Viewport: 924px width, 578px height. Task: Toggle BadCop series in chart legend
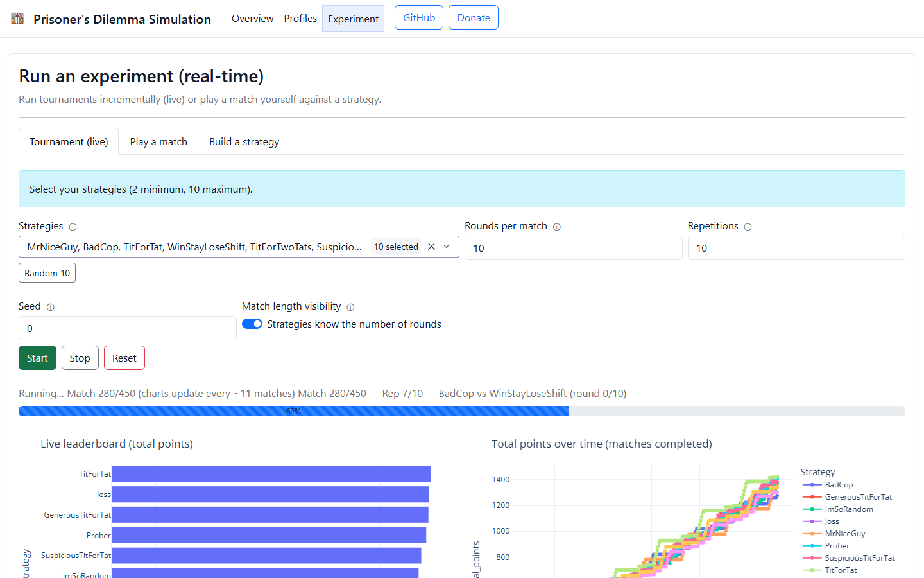coord(839,485)
